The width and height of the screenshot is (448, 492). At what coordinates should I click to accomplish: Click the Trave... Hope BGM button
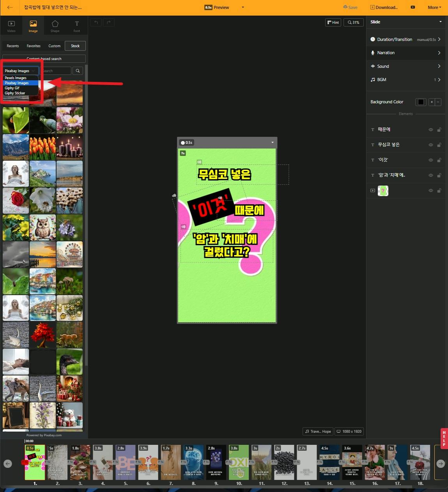coord(318,431)
